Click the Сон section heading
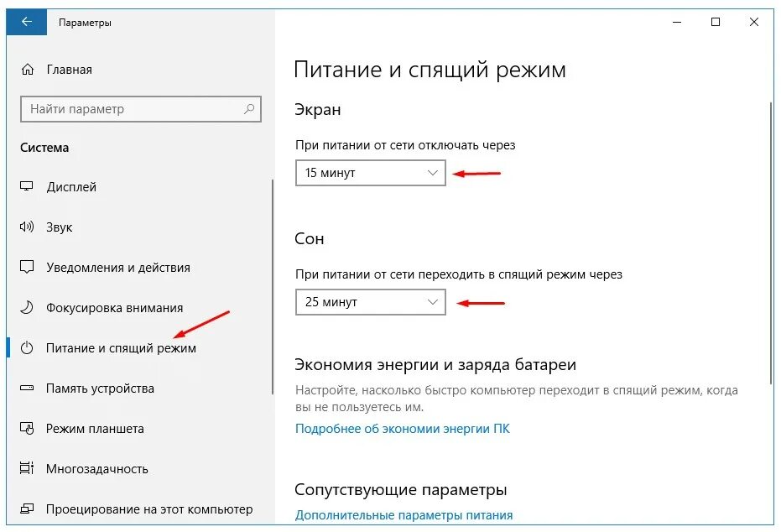Viewport: 781px width, 532px height. [x=310, y=238]
